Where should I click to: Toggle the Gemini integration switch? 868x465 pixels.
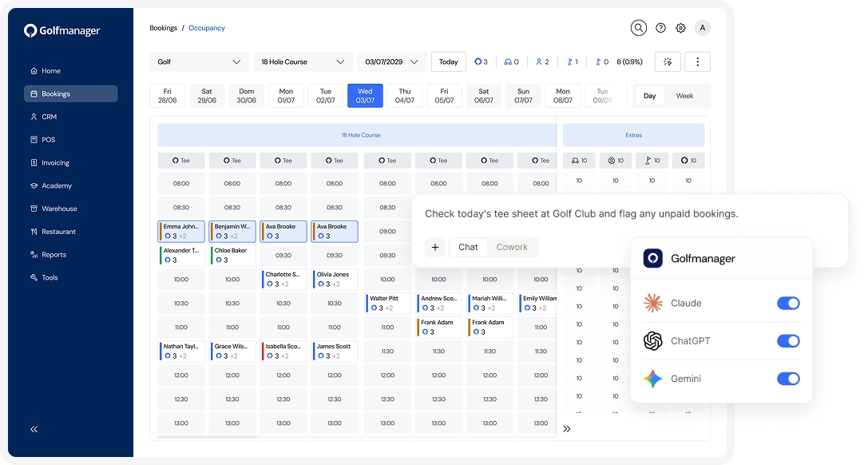tap(788, 379)
